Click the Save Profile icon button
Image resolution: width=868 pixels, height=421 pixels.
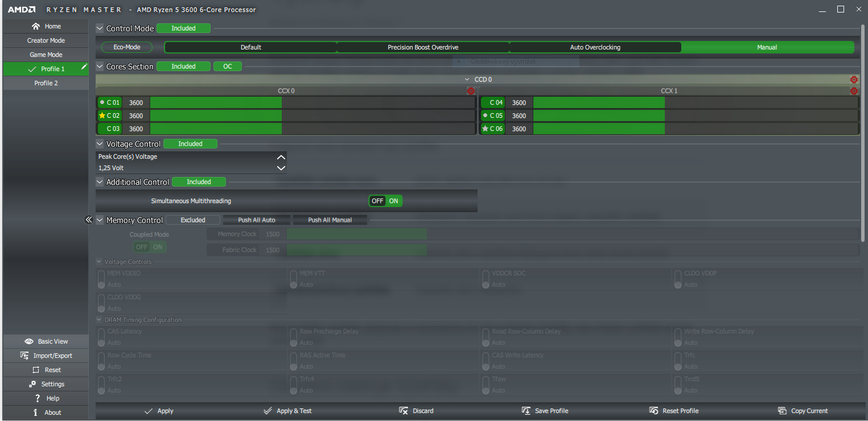tap(526, 411)
